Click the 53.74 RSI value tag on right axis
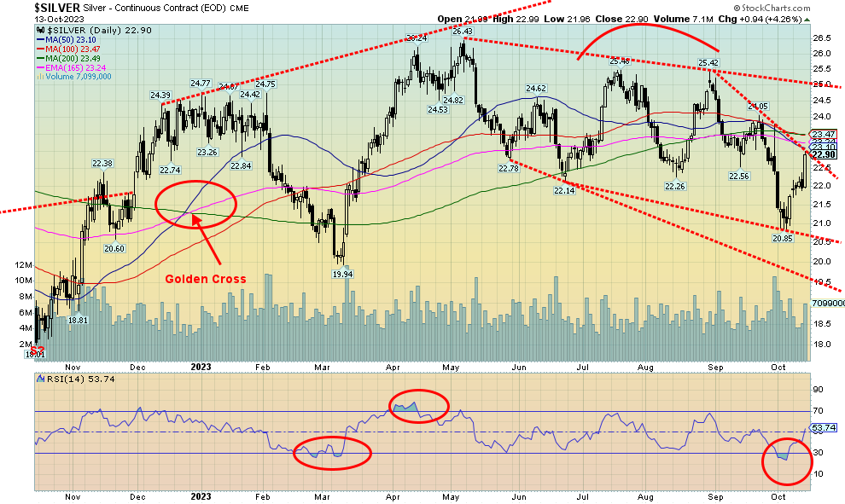Image resolution: width=845 pixels, height=504 pixels. click(823, 427)
